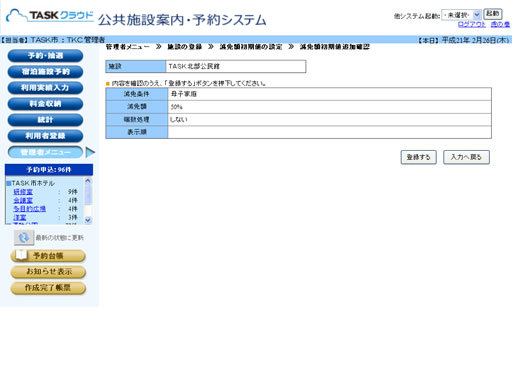The height and width of the screenshot is (384, 512).
Task: Open the 統計 menu
Action: (x=45, y=120)
